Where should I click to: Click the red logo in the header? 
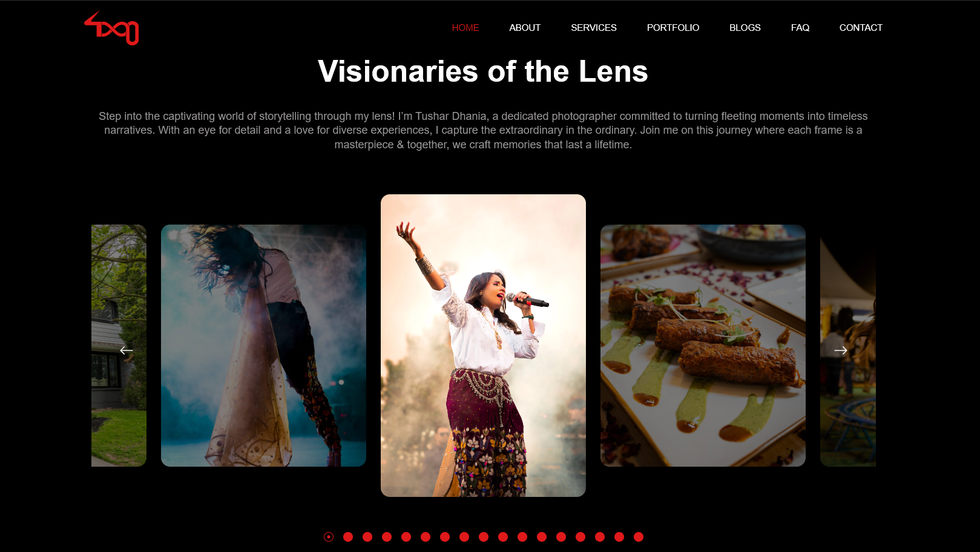coord(112,28)
